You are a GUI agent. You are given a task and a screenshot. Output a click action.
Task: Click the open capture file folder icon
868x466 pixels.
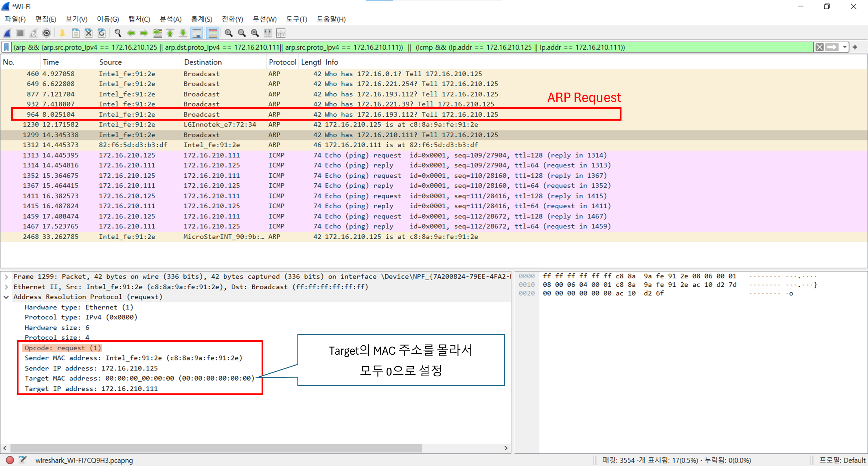[62, 33]
